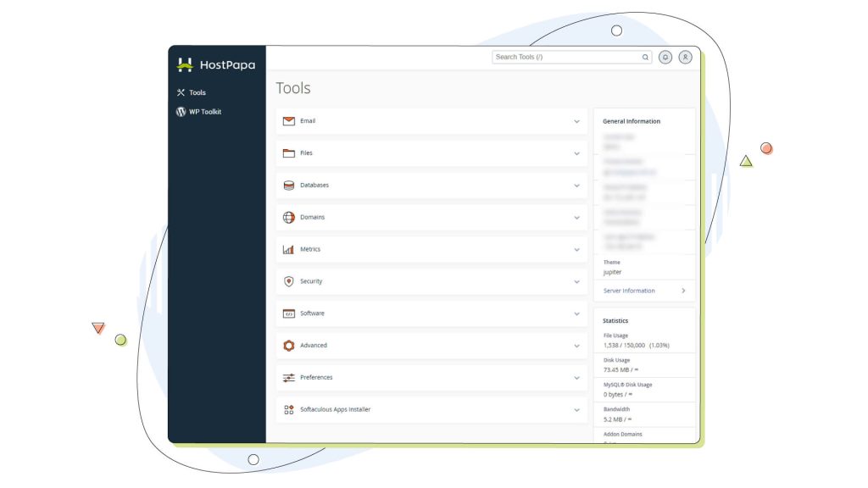The width and height of the screenshot is (868, 488).
Task: Click the Softaculous Apps Installer label
Action: [x=335, y=410]
